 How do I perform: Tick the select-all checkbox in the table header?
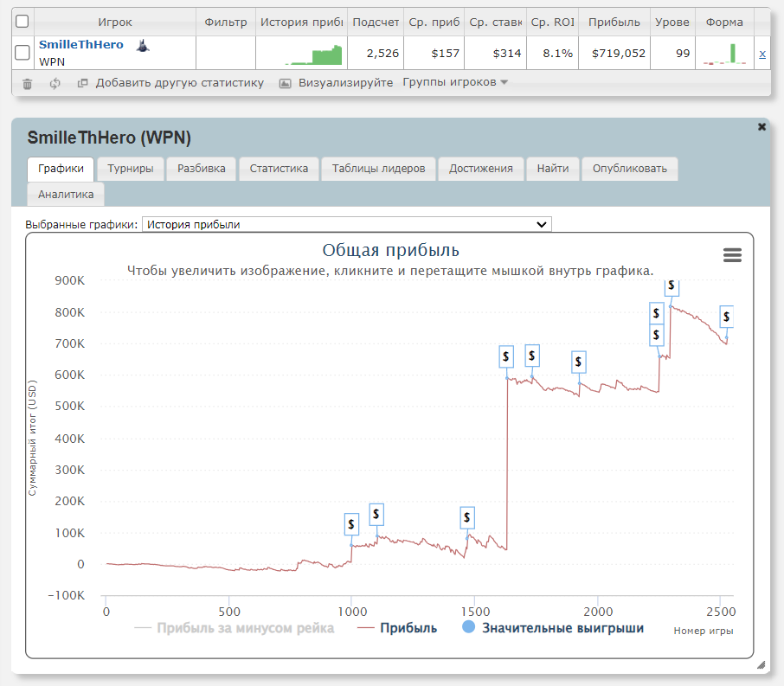coord(22,22)
